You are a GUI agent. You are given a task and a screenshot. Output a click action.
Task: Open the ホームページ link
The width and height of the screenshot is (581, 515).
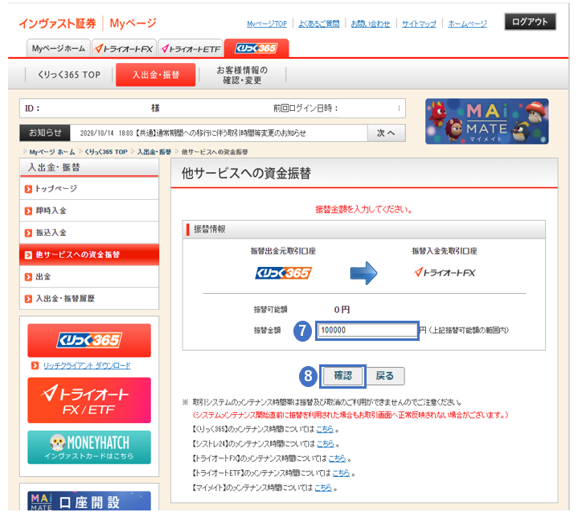point(467,24)
